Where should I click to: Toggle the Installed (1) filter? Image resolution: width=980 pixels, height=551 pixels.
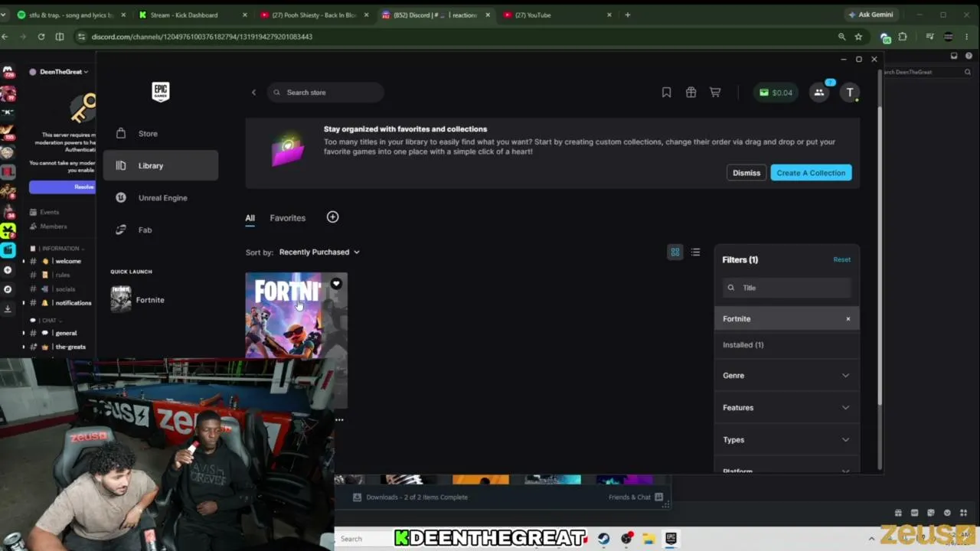787,345
